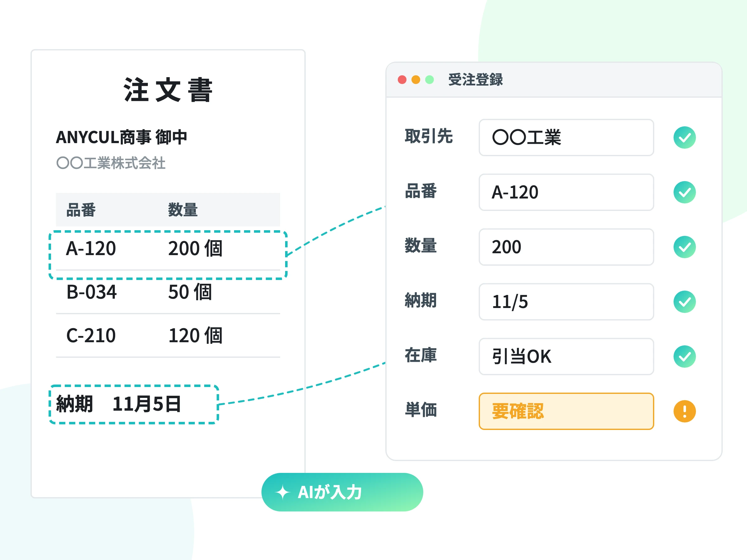The height and width of the screenshot is (560, 747).
Task: Select the B-034 cell in order table
Action: (92, 292)
